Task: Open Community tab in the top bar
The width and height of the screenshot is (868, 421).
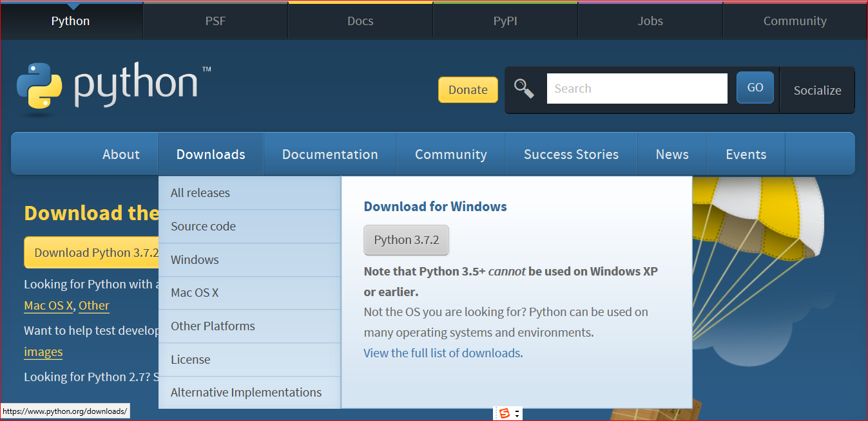Action: (x=795, y=21)
